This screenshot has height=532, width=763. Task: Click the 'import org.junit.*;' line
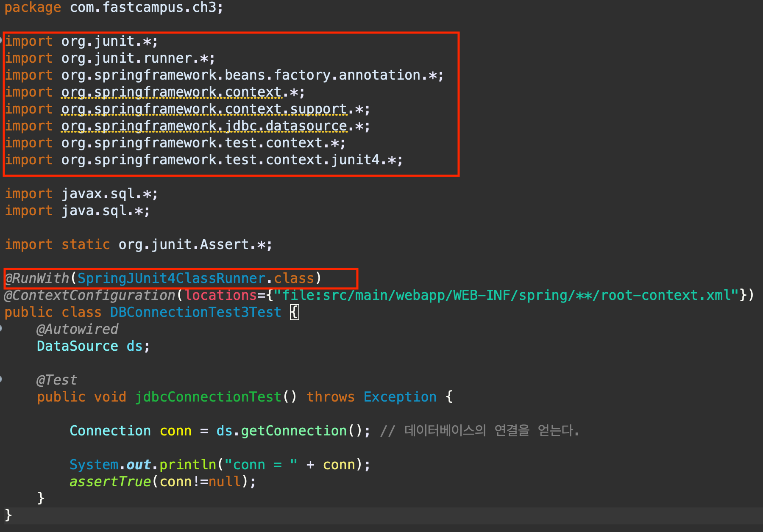81,42
